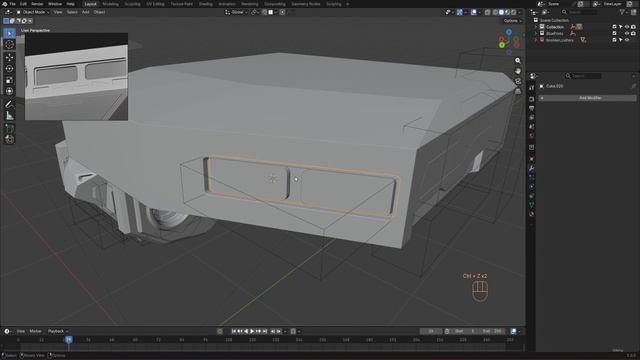The height and width of the screenshot is (360, 640).
Task: Switch to material preview shading
Action: (x=507, y=12)
